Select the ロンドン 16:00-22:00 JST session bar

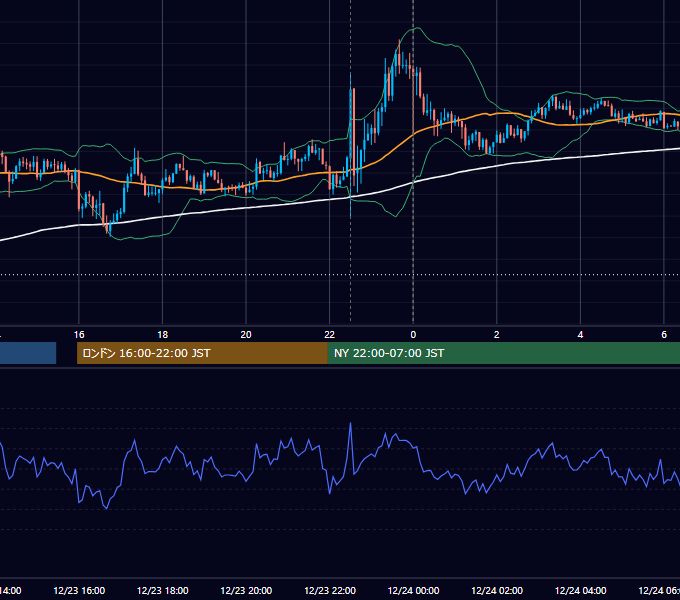click(x=202, y=353)
